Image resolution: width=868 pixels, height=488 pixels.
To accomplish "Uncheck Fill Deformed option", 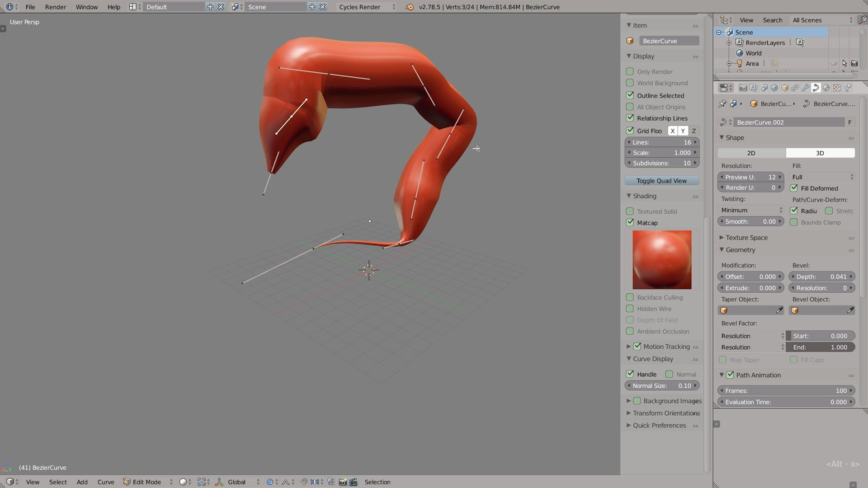I will point(794,188).
